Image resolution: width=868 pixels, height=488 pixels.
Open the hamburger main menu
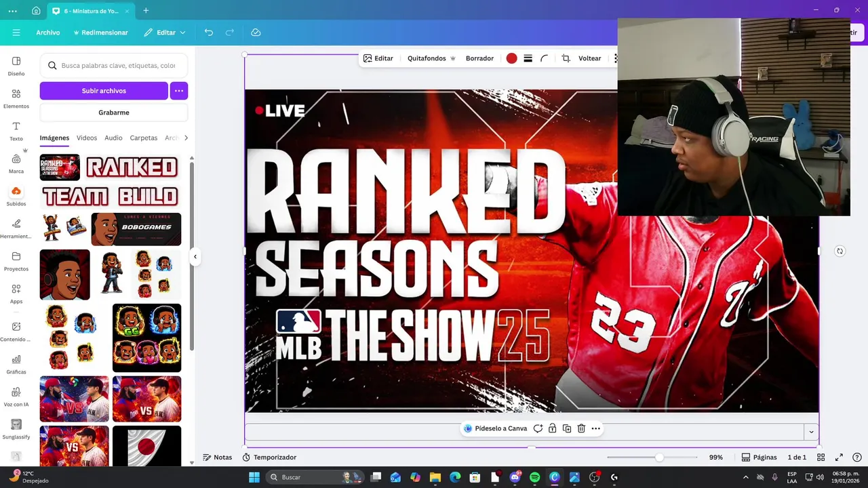click(x=16, y=33)
